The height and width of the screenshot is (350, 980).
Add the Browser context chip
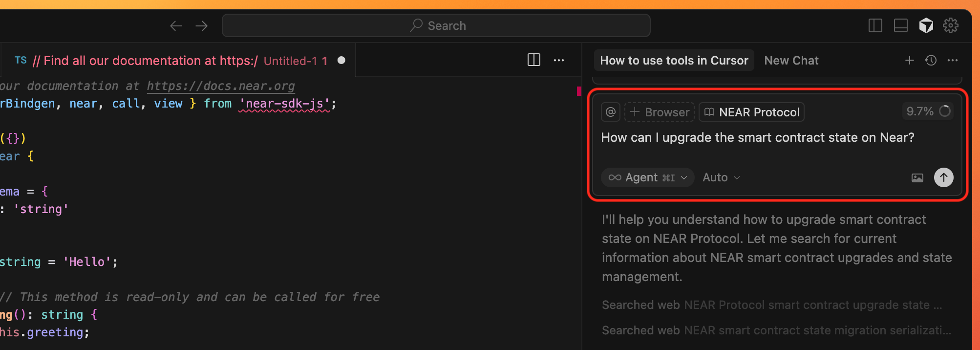click(660, 112)
